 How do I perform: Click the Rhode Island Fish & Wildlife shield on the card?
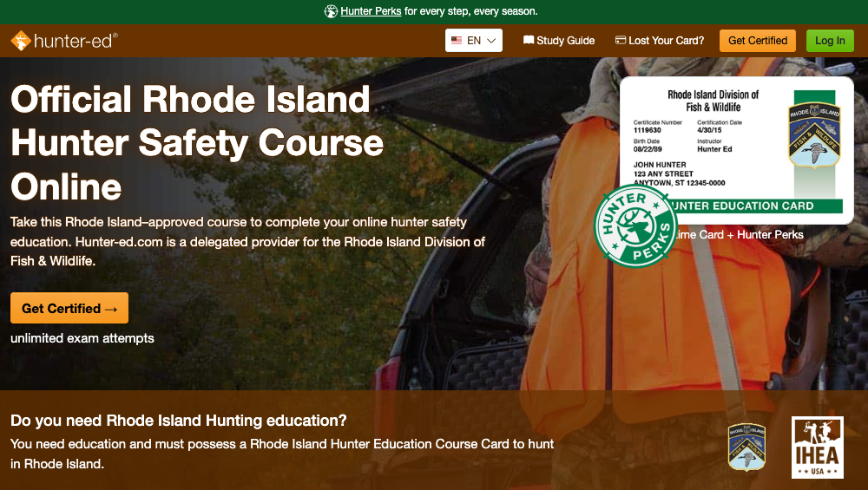click(x=814, y=135)
